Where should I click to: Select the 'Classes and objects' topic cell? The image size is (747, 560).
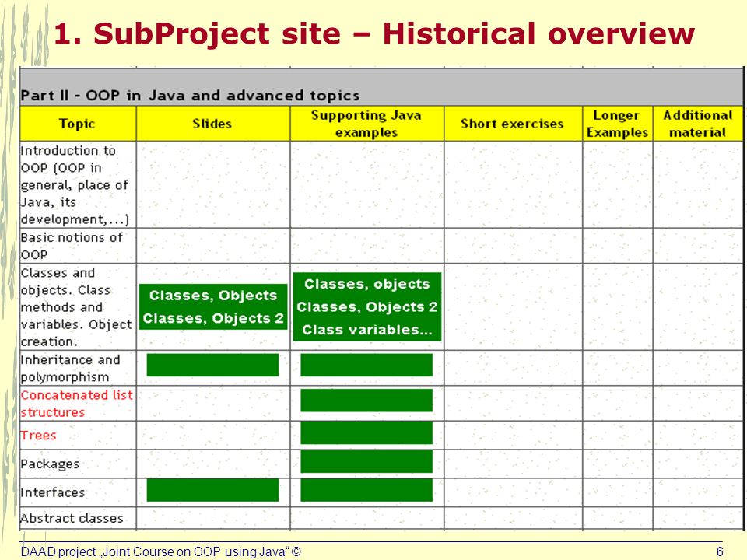[x=78, y=306]
